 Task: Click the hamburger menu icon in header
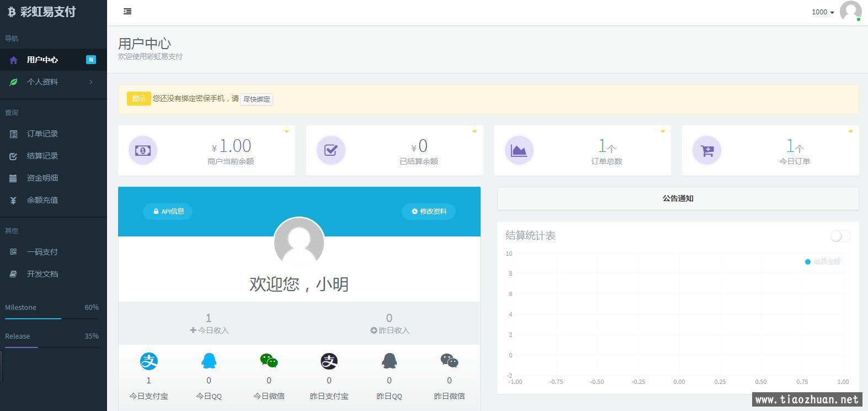[x=127, y=11]
